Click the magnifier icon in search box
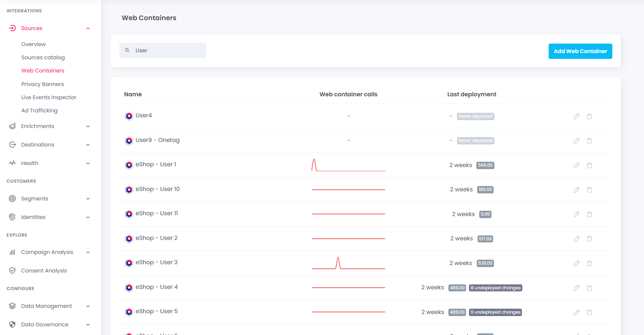Screen dimensions: 644x335 pyautogui.click(x=127, y=50)
